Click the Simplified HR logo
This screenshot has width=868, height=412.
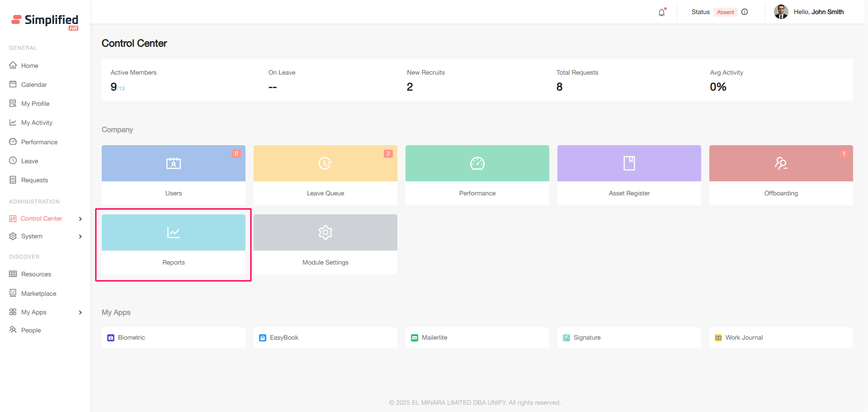(x=45, y=21)
